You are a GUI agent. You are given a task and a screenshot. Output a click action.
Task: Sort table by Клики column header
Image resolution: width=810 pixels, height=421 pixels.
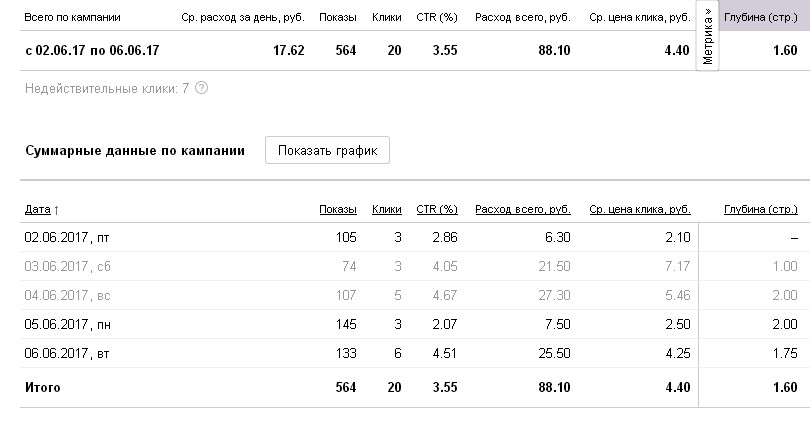(386, 209)
